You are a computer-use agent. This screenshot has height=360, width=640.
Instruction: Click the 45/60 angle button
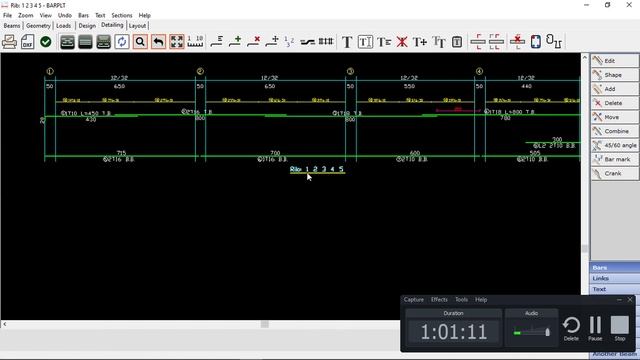tap(615, 145)
